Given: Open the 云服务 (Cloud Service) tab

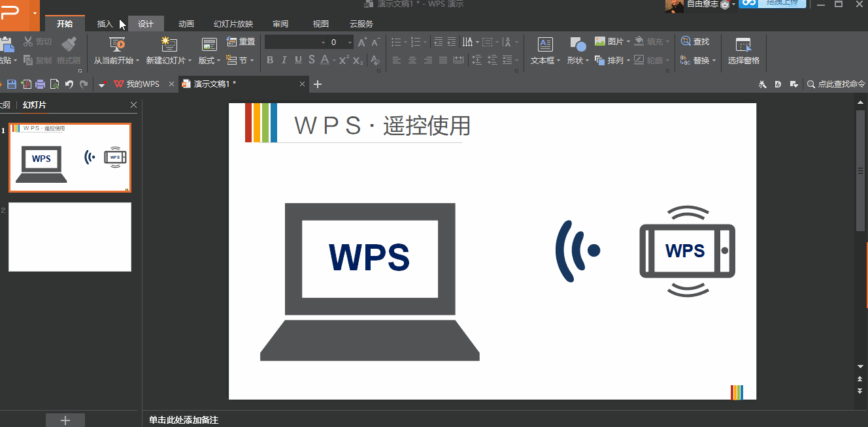Looking at the screenshot, I should tap(361, 24).
